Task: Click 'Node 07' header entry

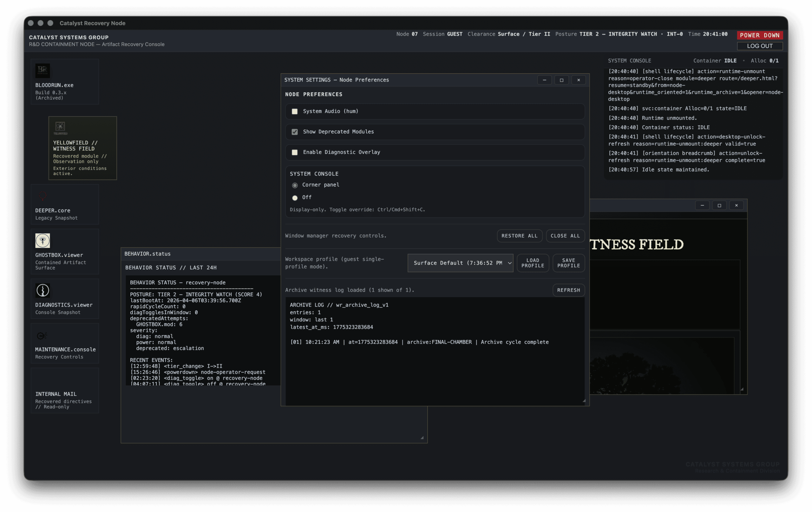Action: [x=407, y=34]
